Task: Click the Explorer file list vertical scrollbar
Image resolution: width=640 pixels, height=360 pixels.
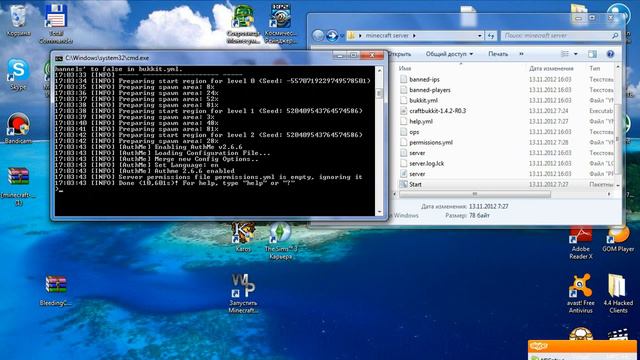Action: [618, 126]
